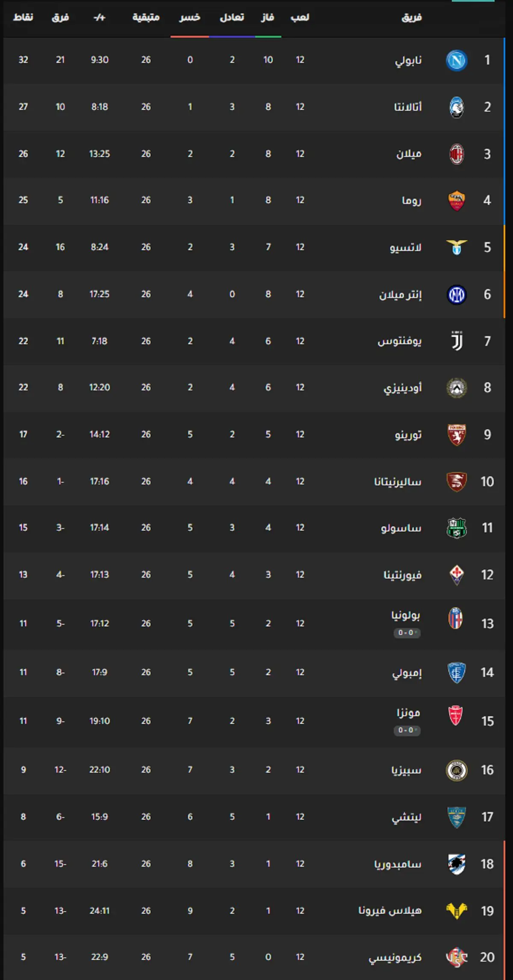The image size is (513, 980).
Task: Click the Roma club crest
Action: pyautogui.click(x=457, y=201)
